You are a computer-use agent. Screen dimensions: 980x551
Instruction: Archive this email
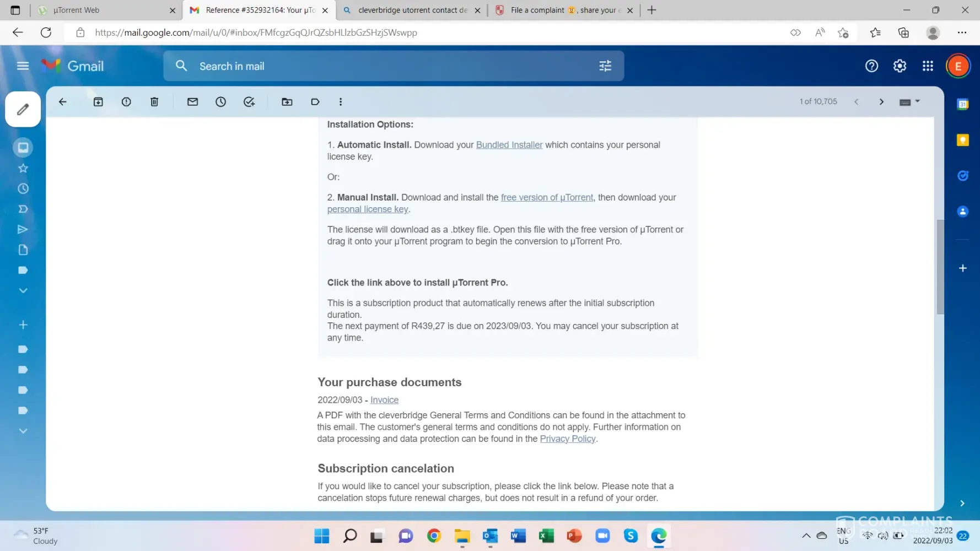pyautogui.click(x=98, y=102)
